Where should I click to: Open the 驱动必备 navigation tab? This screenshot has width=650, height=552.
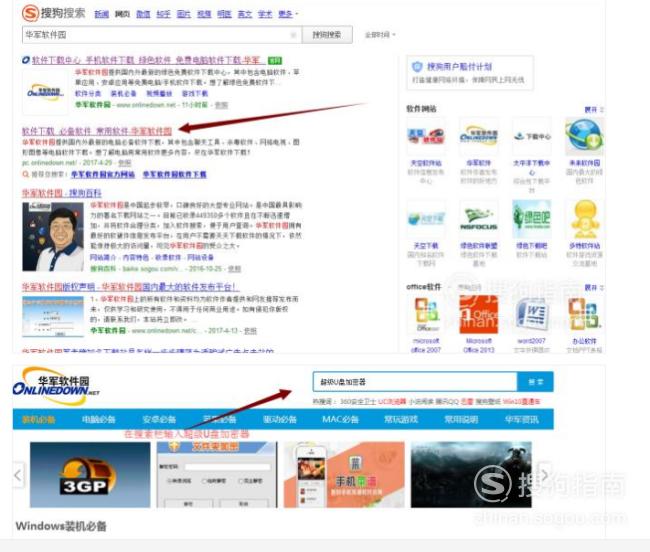(x=280, y=419)
